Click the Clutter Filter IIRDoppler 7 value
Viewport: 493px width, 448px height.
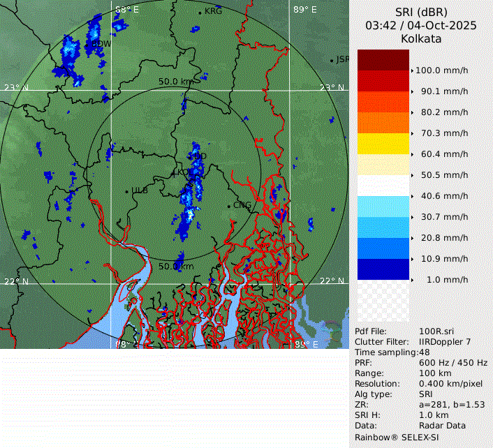(444, 342)
